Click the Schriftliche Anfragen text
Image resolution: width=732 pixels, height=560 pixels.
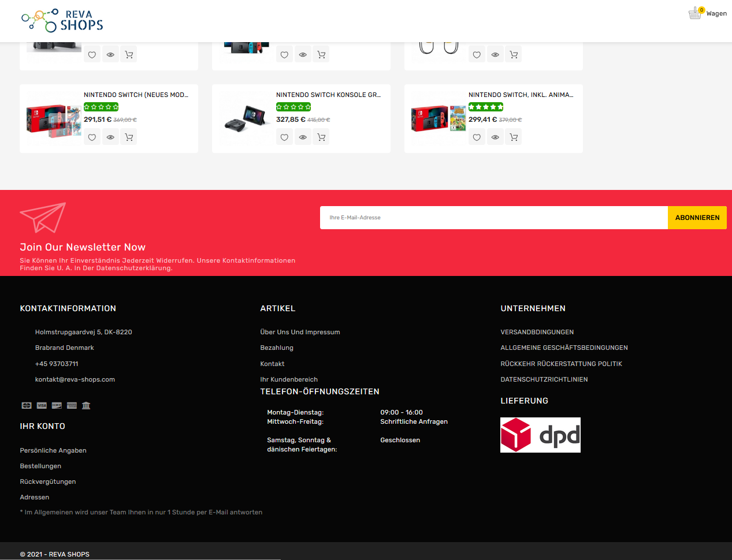point(414,421)
